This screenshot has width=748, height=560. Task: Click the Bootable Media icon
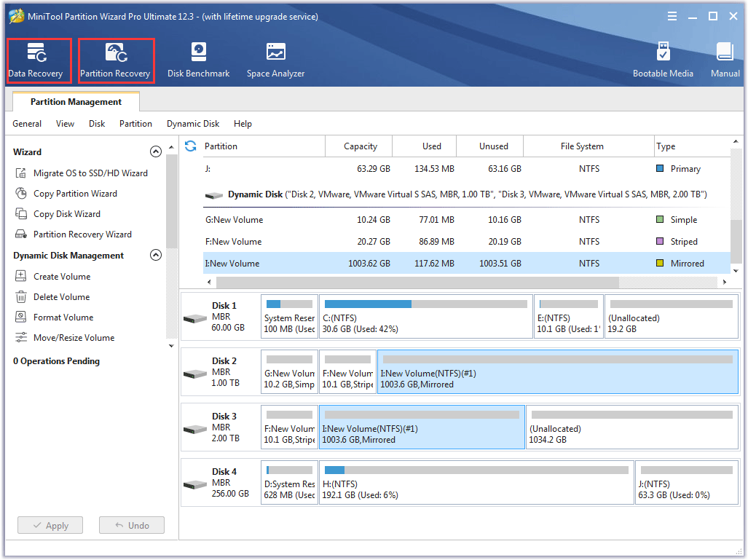[662, 60]
